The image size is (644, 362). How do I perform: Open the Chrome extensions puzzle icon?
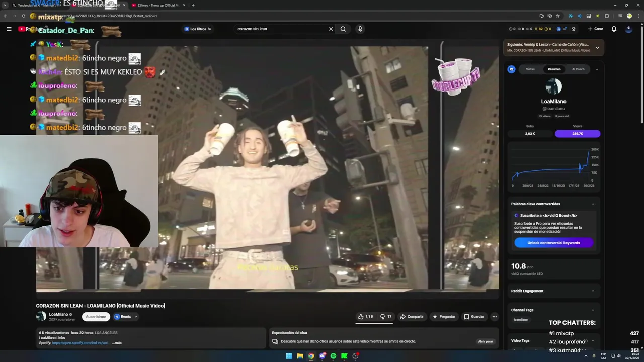click(607, 16)
